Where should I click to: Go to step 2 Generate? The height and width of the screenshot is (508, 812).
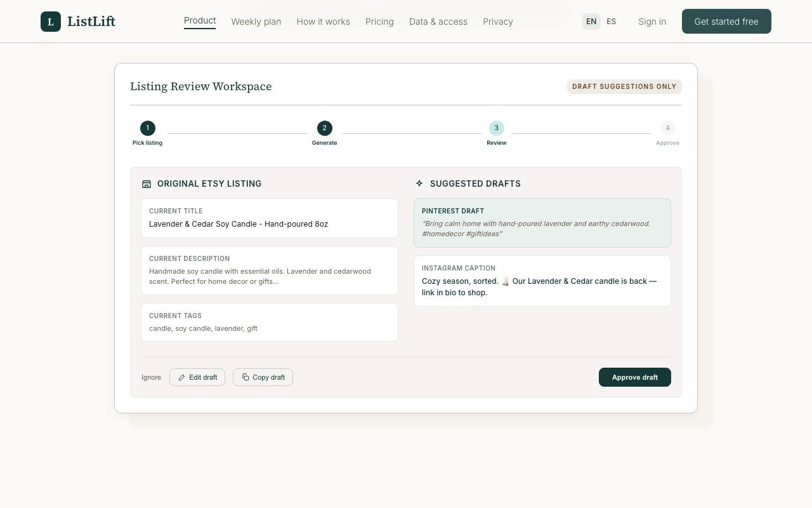(324, 133)
